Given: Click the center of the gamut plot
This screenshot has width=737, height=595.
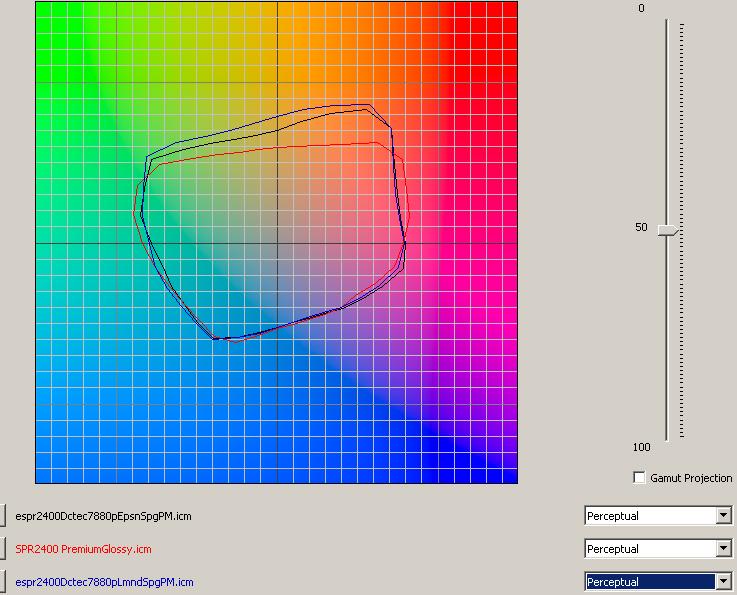Looking at the screenshot, I should click(x=277, y=243).
